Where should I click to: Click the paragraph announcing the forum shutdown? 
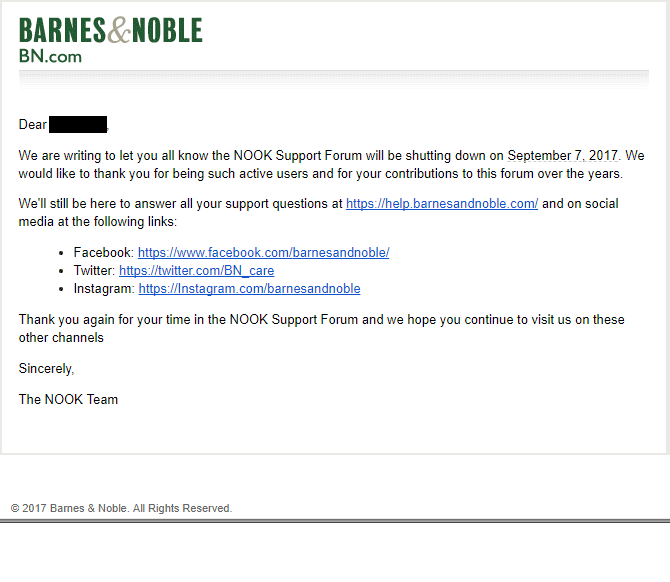[332, 165]
